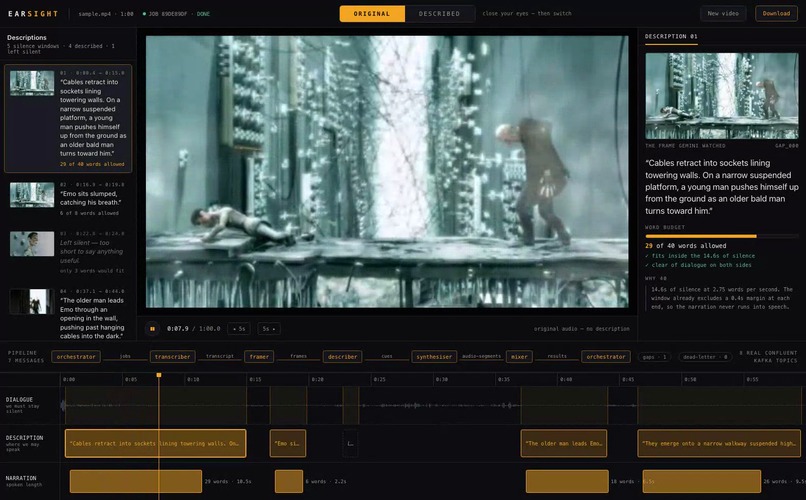Download the described video

point(776,13)
